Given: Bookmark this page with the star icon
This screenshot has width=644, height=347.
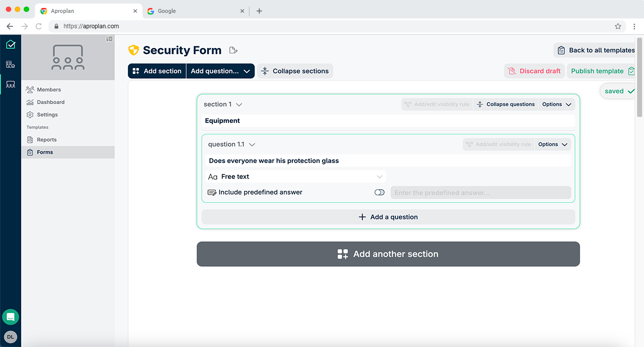Looking at the screenshot, I should click(x=618, y=26).
